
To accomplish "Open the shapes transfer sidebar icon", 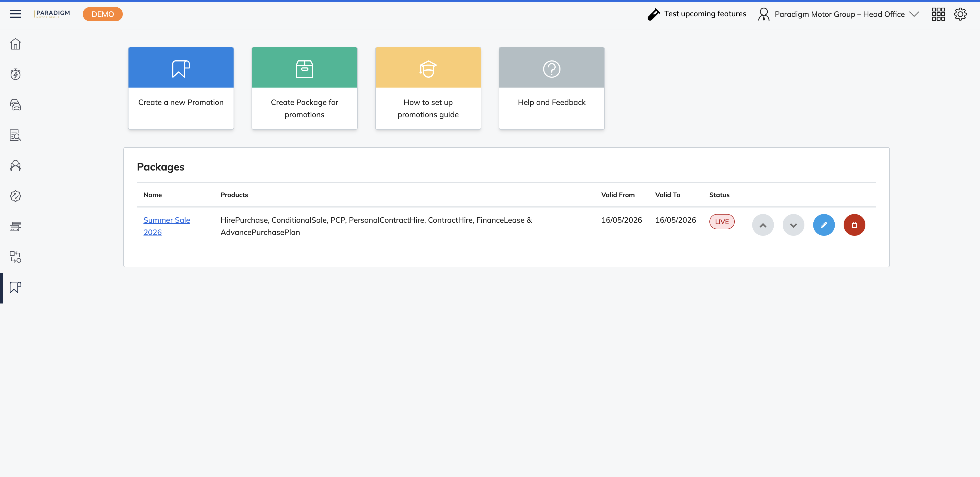I will (15, 257).
